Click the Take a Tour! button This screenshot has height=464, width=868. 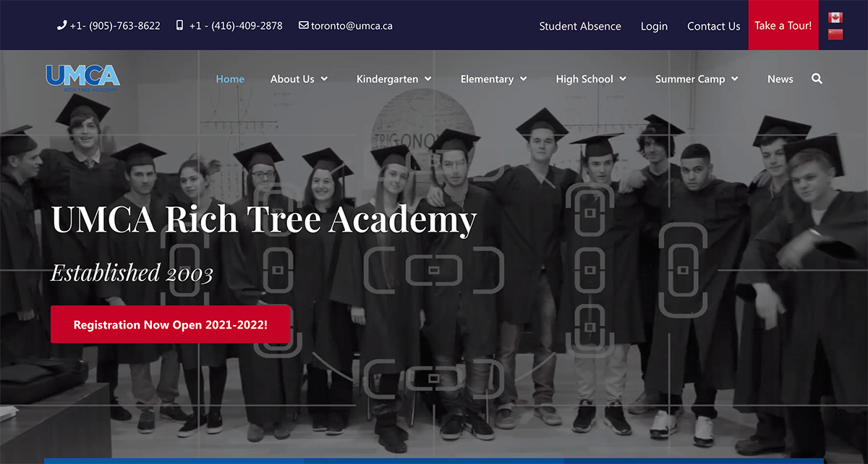(783, 25)
